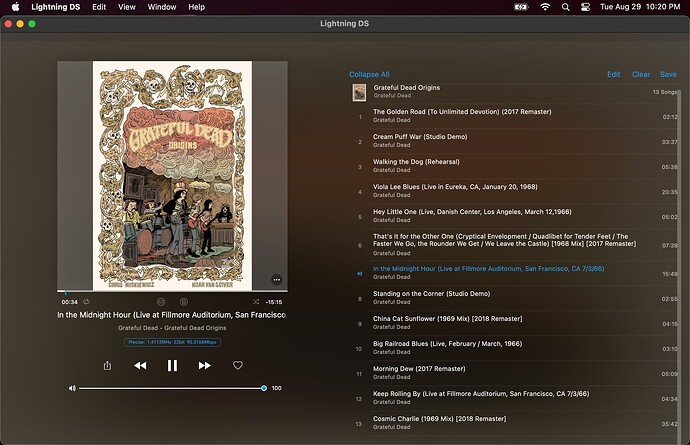Go back to the previous track
Viewport: 690px width, 445px height.
click(x=140, y=365)
